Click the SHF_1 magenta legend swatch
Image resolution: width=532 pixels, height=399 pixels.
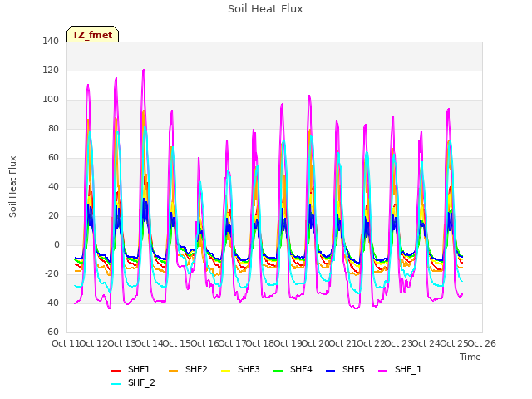pos(382,371)
